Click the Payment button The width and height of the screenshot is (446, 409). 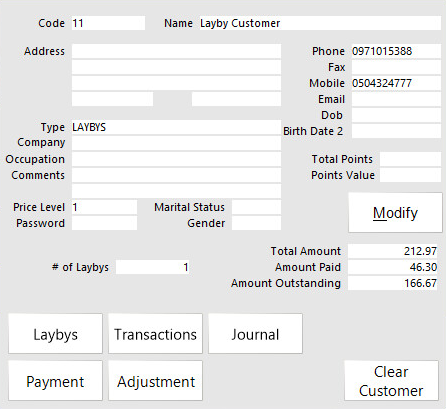coord(55,380)
